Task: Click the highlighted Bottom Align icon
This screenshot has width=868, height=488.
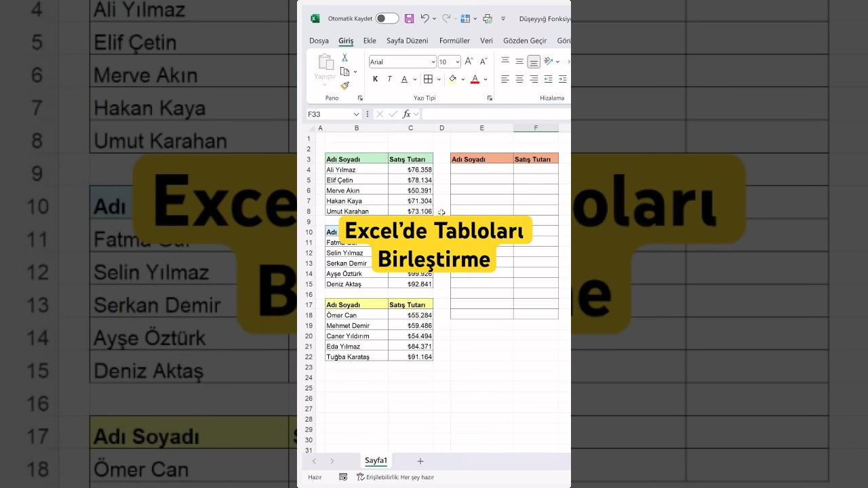Action: tap(534, 62)
